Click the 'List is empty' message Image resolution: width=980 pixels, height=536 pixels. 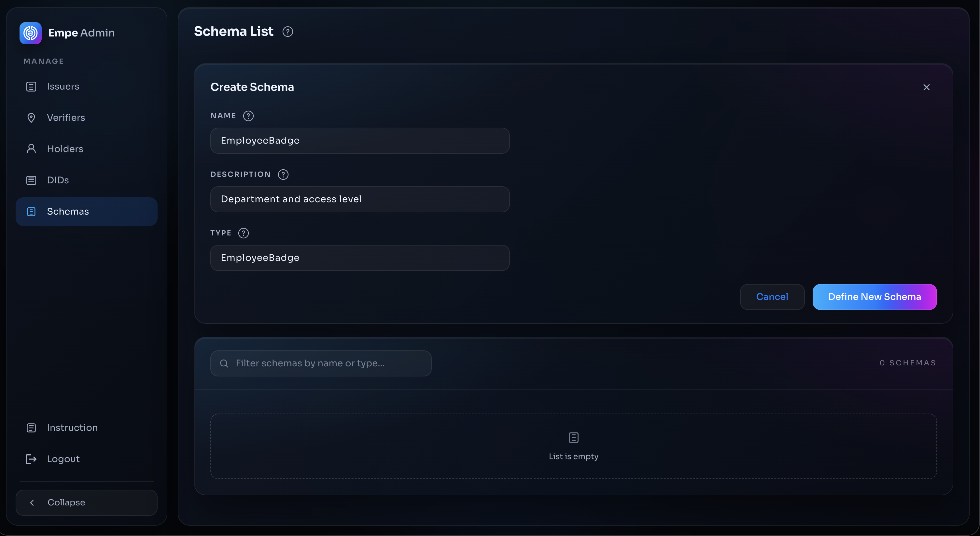click(573, 457)
